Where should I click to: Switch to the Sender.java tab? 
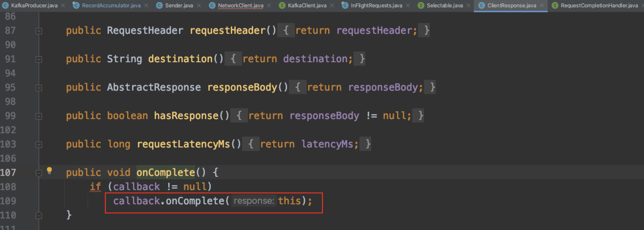tap(179, 6)
